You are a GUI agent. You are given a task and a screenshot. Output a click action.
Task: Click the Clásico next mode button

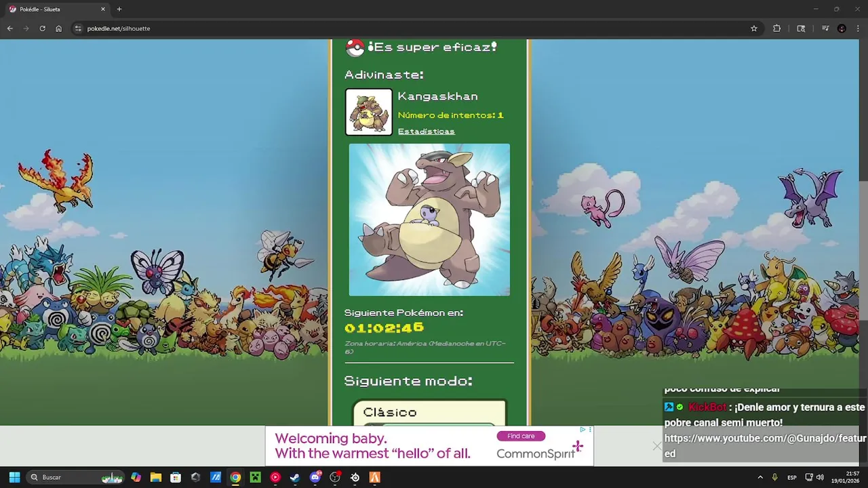429,412
